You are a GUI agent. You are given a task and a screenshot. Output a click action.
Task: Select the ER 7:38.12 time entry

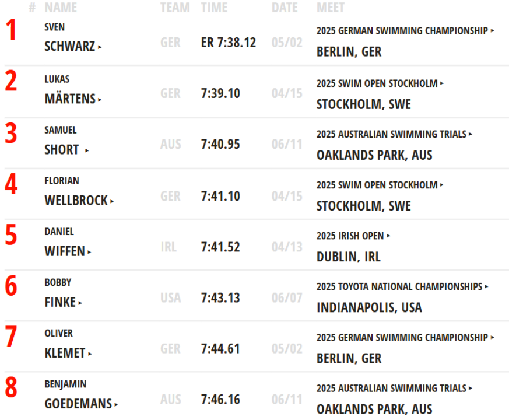click(229, 43)
